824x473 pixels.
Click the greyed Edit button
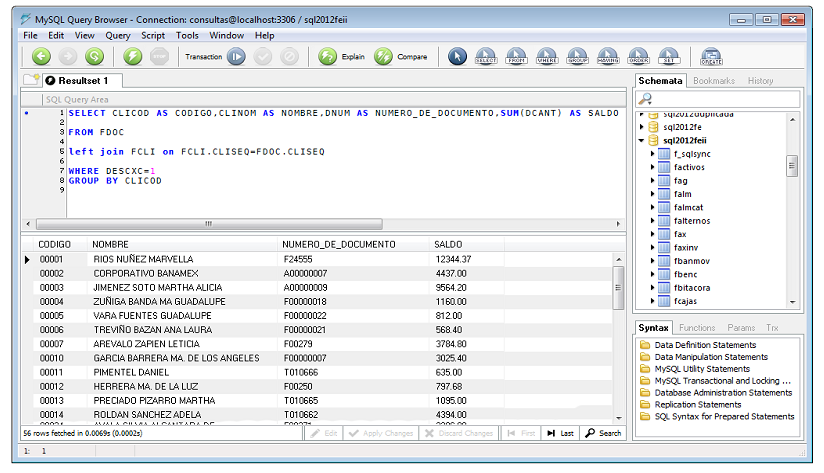coord(324,433)
